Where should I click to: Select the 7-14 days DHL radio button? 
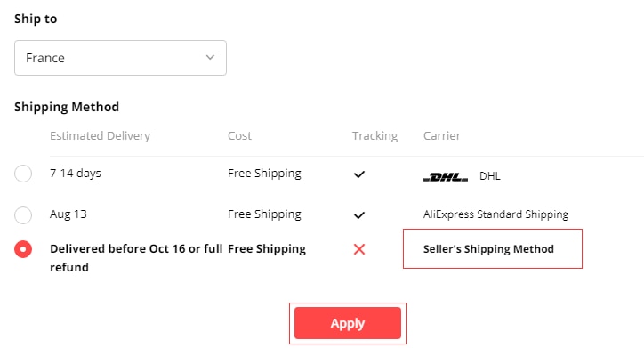click(x=23, y=174)
